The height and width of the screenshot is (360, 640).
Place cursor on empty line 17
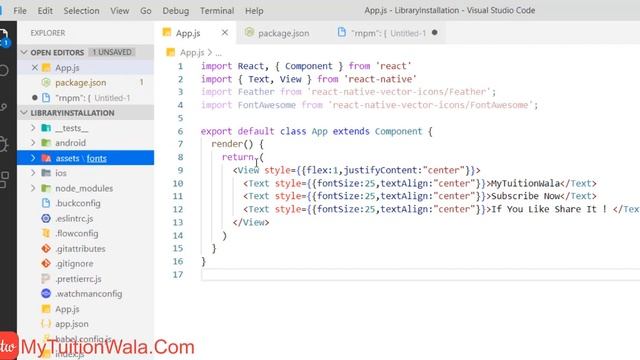[x=420, y=274]
